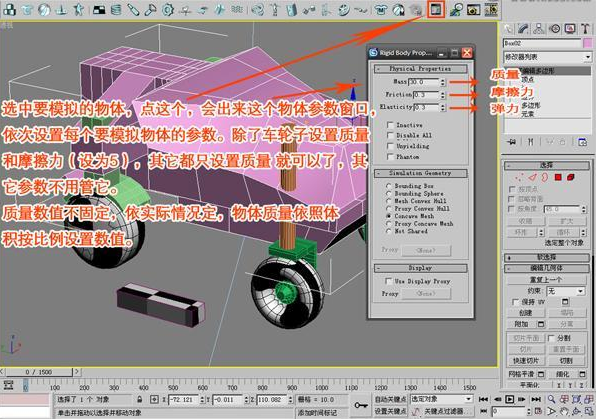This screenshot has width=596, height=420.
Task: Collapse the 编辑几何体 rollout
Action: (x=547, y=268)
